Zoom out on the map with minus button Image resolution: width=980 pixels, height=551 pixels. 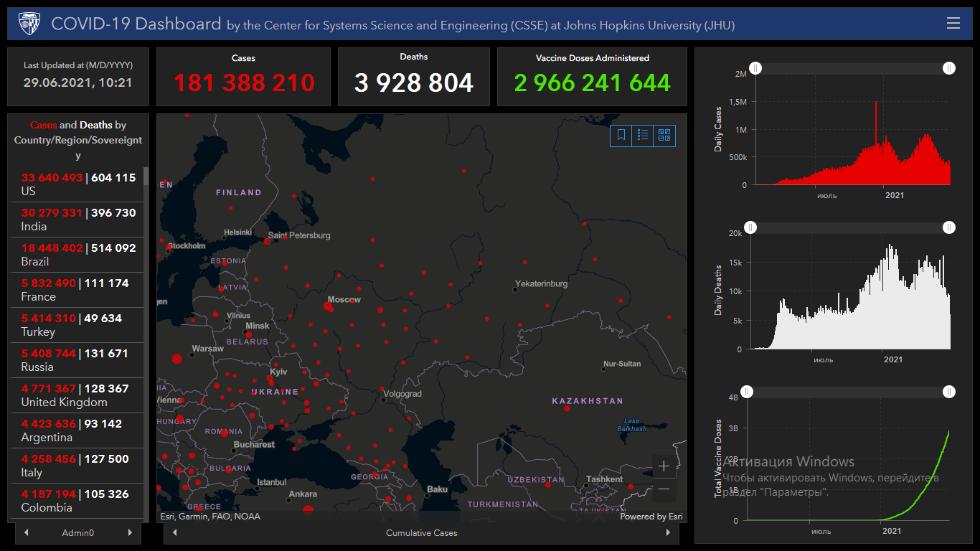664,489
